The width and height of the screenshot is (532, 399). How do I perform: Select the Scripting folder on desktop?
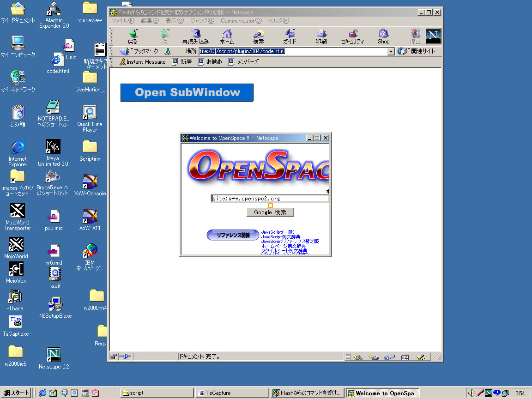[x=90, y=151]
